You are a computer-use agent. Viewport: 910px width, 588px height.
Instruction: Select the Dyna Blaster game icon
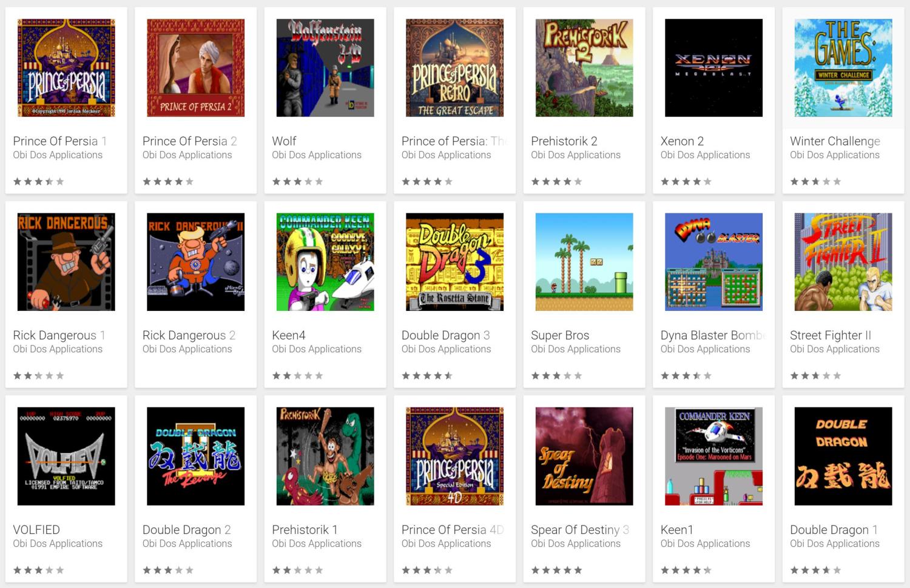713,262
